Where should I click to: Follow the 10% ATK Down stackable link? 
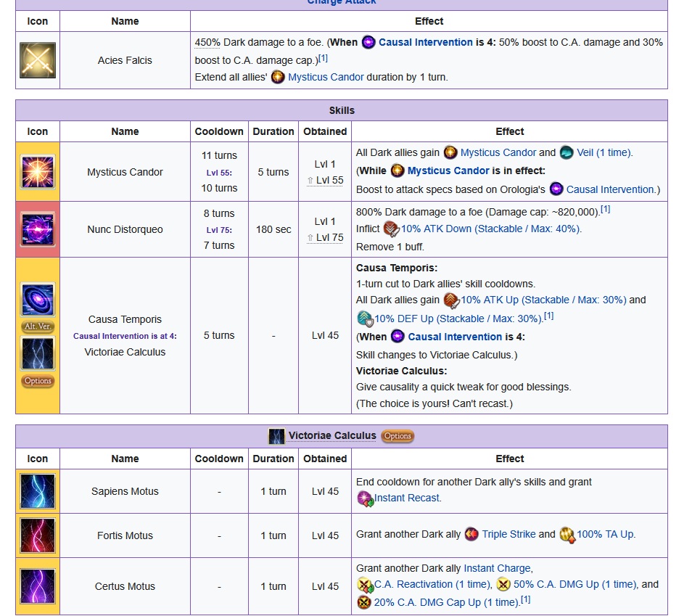point(491,229)
